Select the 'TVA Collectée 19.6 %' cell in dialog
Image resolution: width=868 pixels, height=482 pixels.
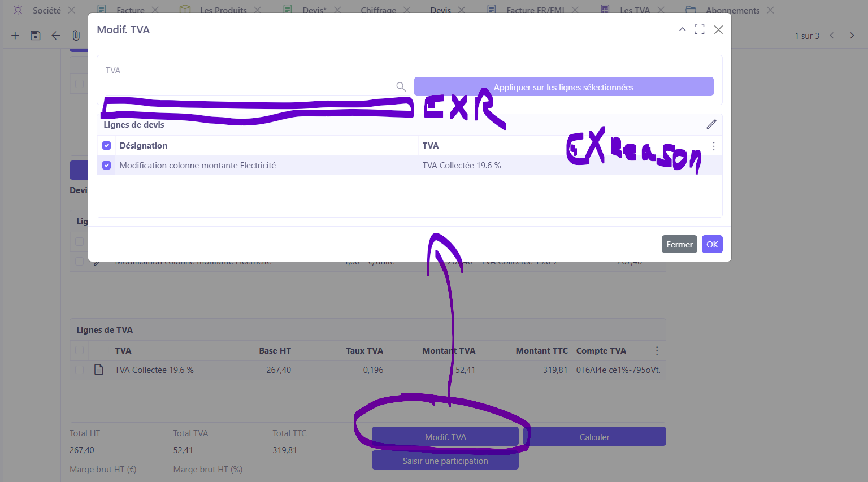click(462, 166)
